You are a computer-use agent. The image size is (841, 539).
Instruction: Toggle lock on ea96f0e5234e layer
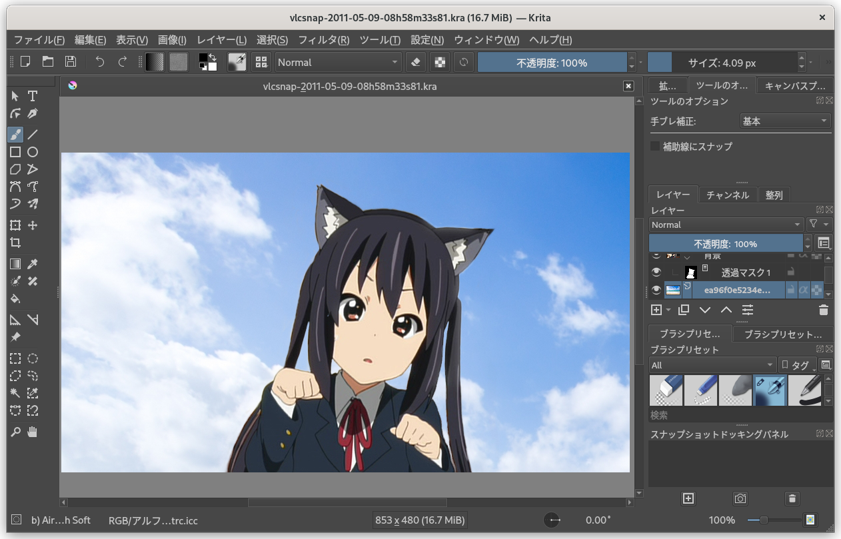coord(791,290)
